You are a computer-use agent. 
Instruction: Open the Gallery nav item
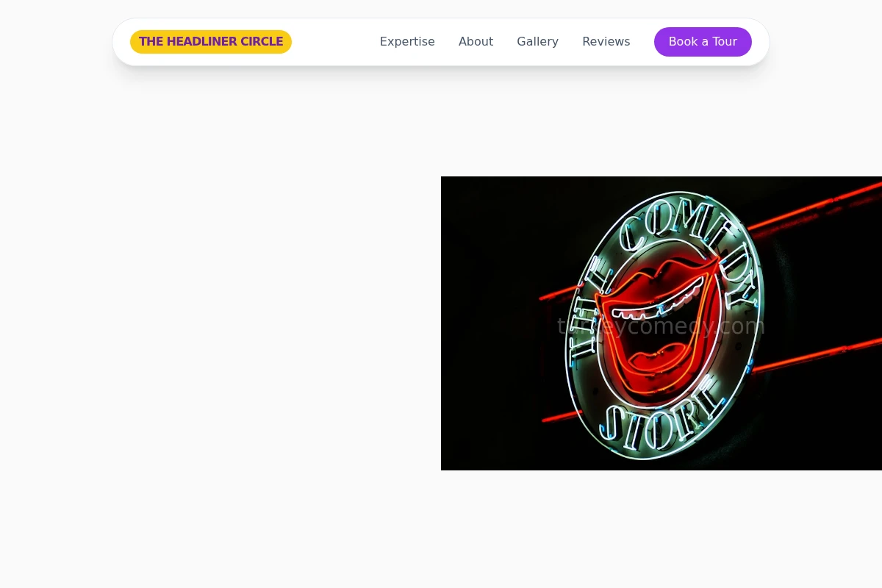pyautogui.click(x=537, y=42)
